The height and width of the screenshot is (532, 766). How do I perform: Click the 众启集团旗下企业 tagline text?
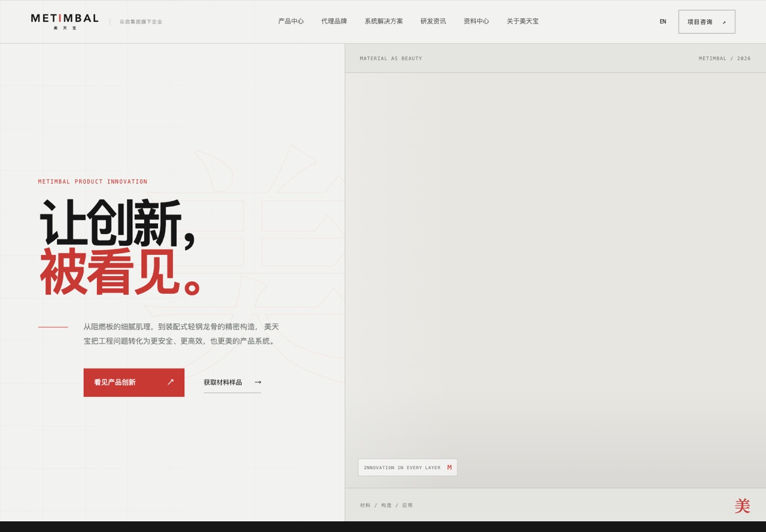click(x=141, y=22)
